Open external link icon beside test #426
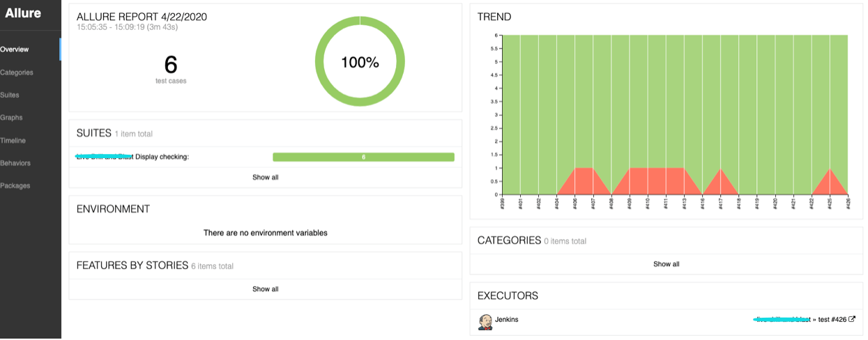This screenshot has height=340, width=868. pos(852,320)
